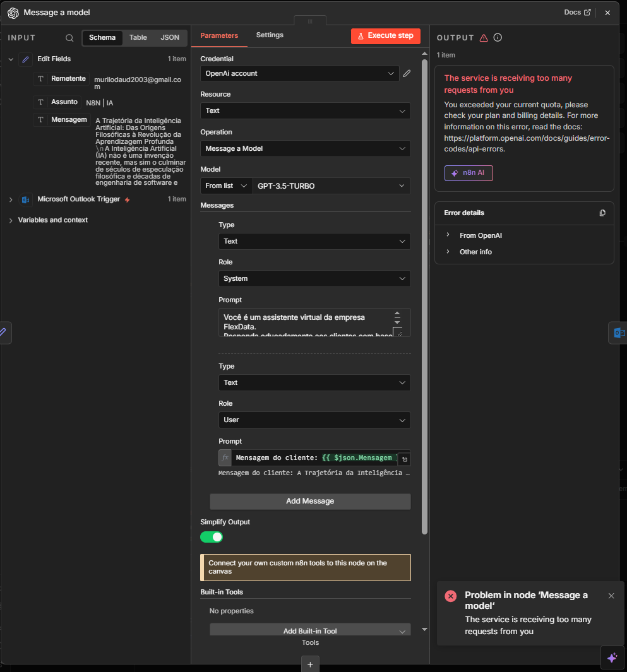Select the Remetente field
The image size is (627, 672).
pos(61,79)
